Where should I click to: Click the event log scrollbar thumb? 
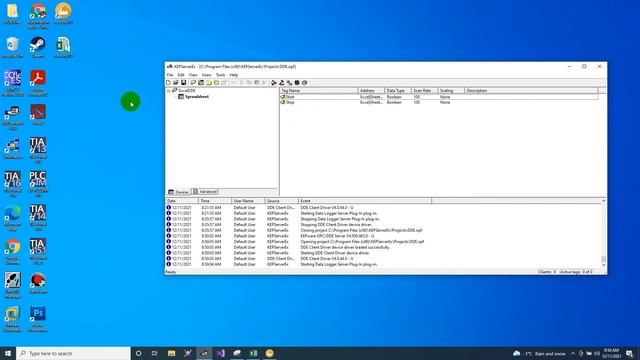(x=603, y=259)
